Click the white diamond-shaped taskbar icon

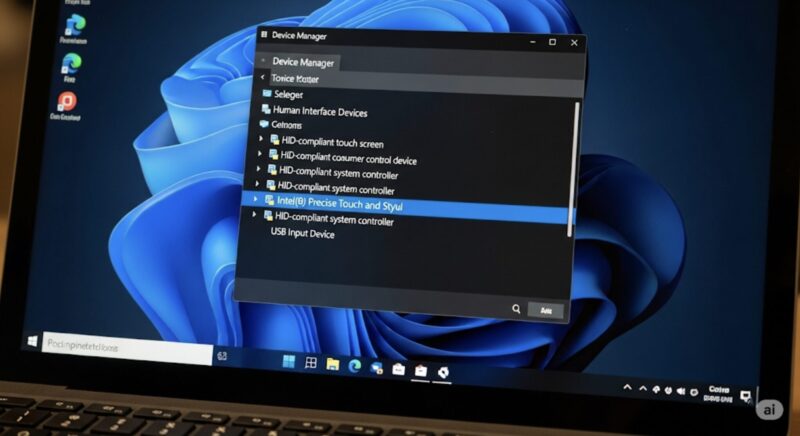pyautogui.click(x=443, y=372)
